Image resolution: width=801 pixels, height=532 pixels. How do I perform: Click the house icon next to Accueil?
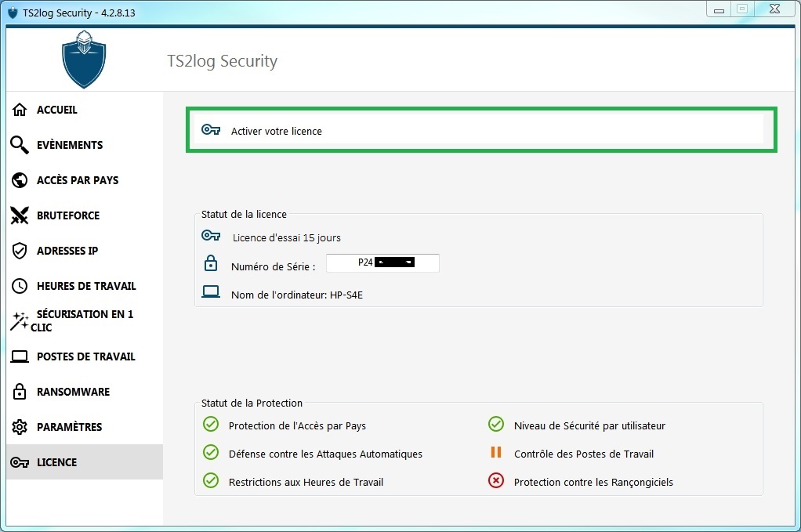(20, 110)
